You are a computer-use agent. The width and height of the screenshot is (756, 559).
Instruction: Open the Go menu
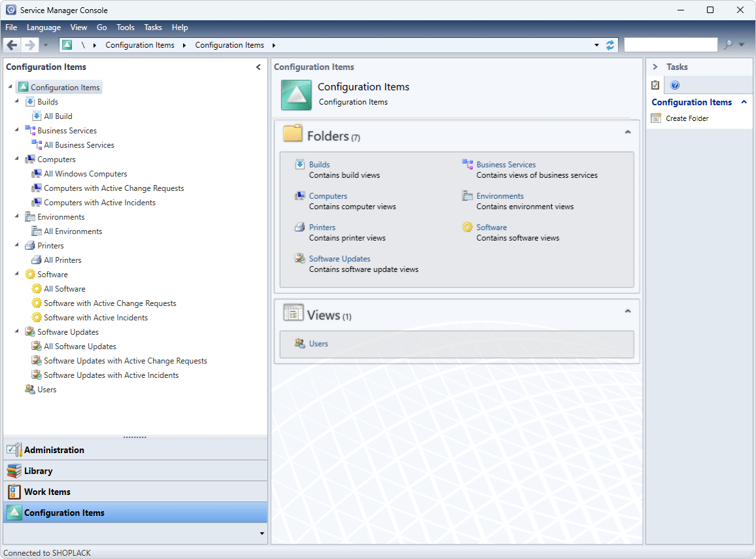(x=102, y=27)
